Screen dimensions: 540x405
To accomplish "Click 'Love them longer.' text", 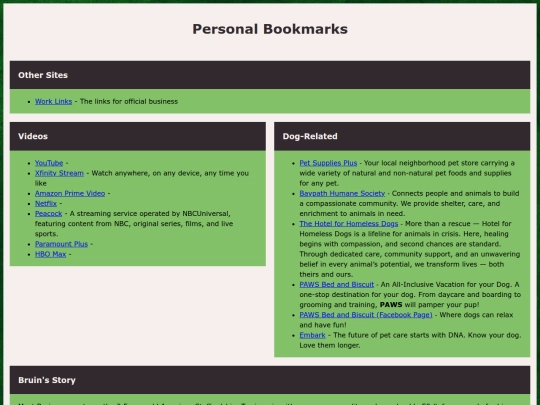I will 330,345.
